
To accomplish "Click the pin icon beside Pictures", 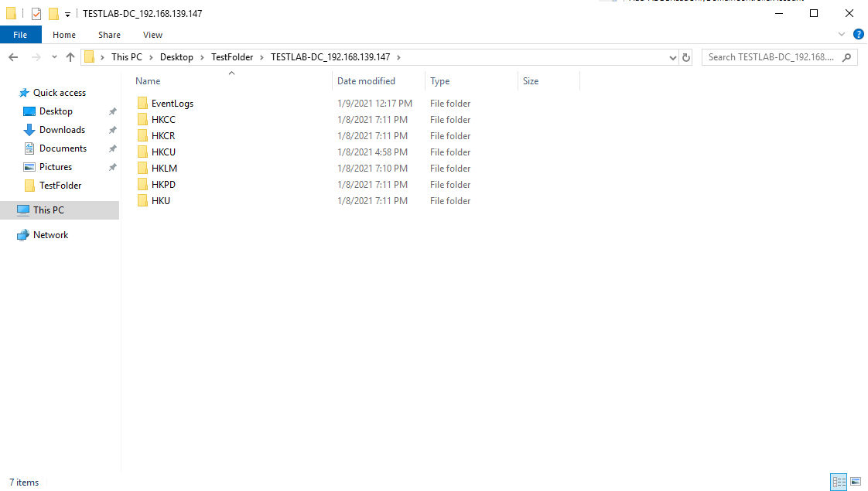I will [x=112, y=167].
